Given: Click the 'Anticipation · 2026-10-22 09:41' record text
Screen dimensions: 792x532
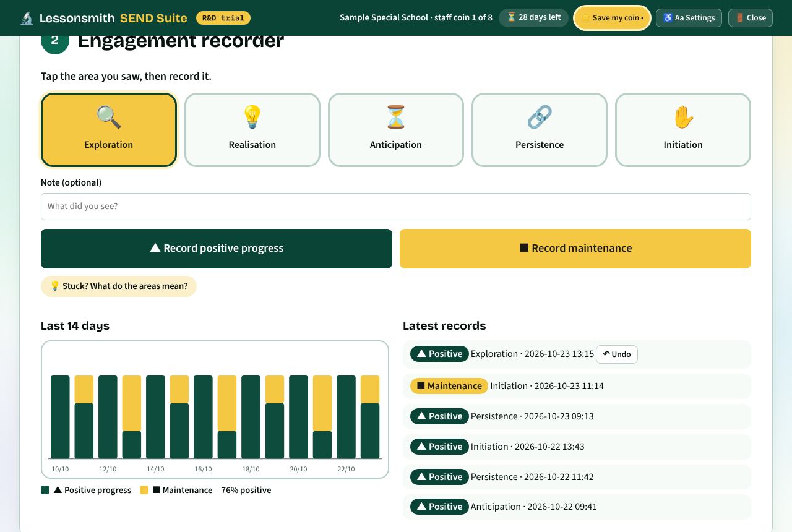Looking at the screenshot, I should point(533,507).
